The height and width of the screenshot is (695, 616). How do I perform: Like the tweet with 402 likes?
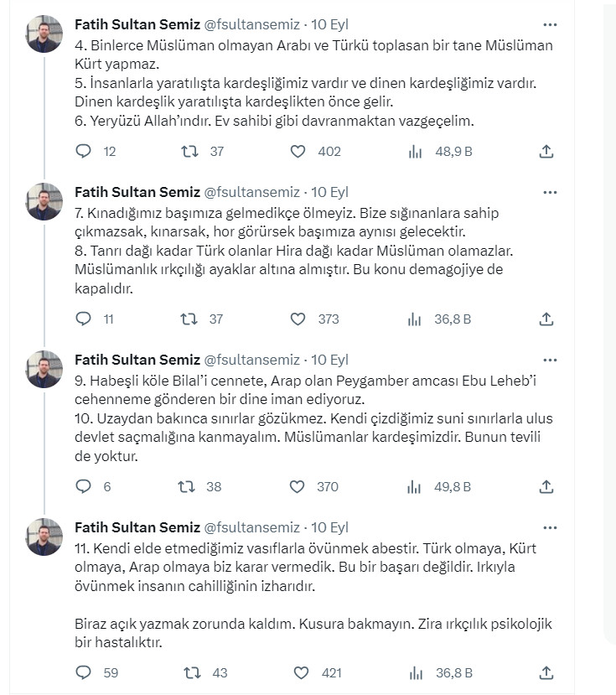(298, 152)
